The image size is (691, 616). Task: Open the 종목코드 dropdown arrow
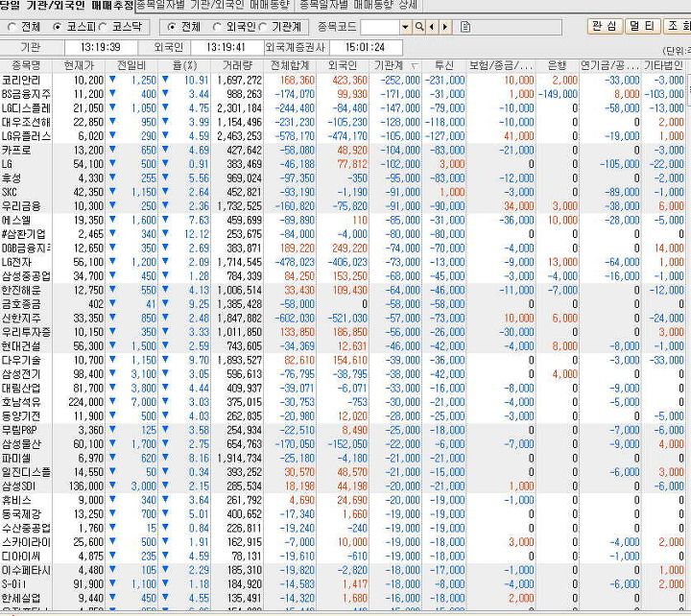pyautogui.click(x=405, y=27)
